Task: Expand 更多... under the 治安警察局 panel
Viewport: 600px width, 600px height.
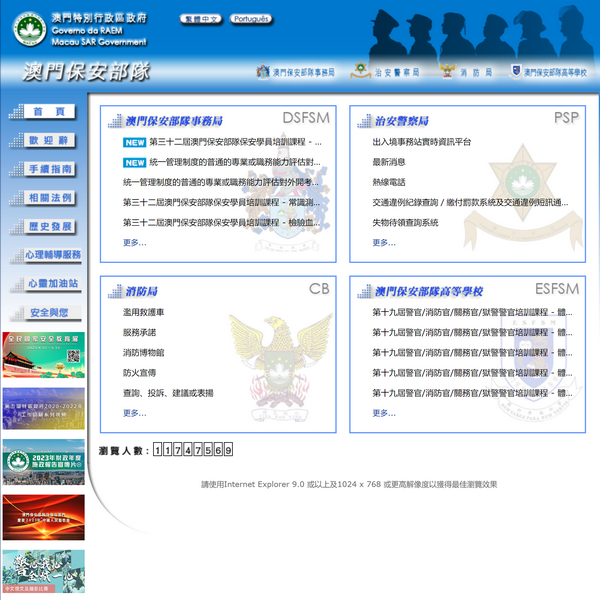Action: click(x=383, y=242)
